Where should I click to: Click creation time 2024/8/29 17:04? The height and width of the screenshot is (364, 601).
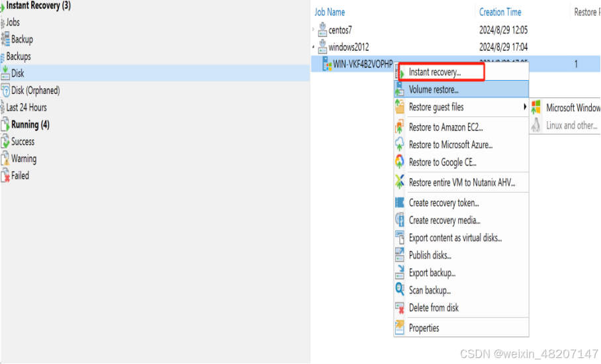503,47
